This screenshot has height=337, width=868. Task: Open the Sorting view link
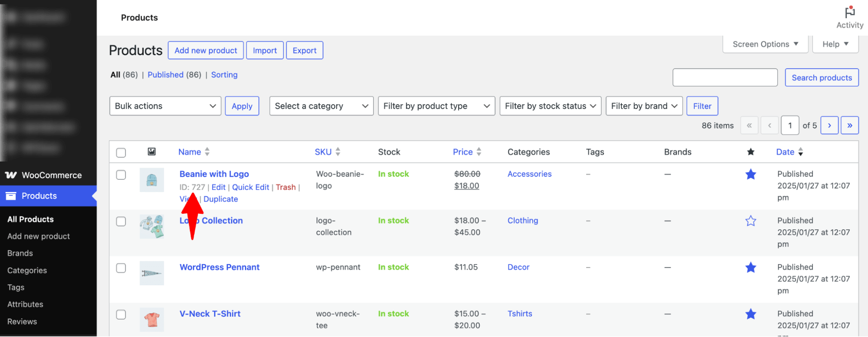[224, 75]
